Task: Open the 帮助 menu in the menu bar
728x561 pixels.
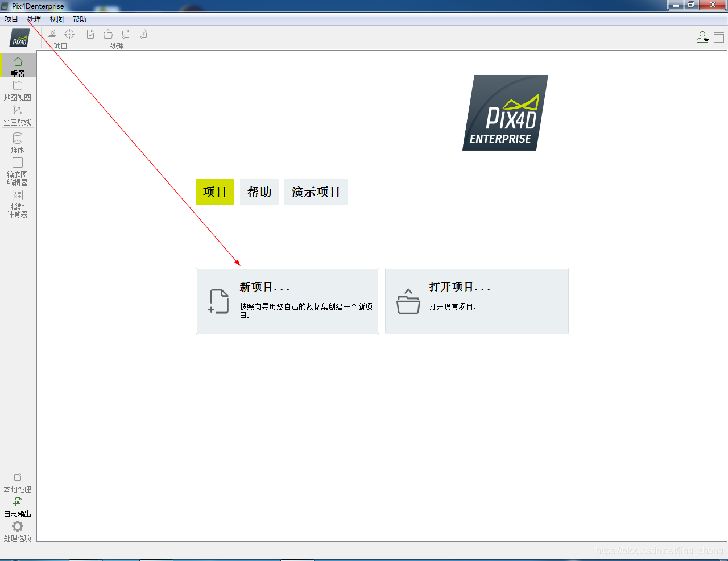Action: 80,19
